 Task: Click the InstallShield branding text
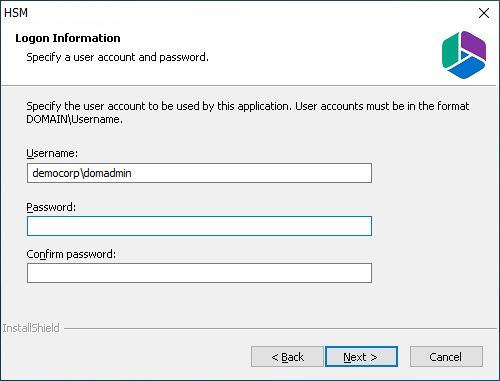(x=31, y=328)
